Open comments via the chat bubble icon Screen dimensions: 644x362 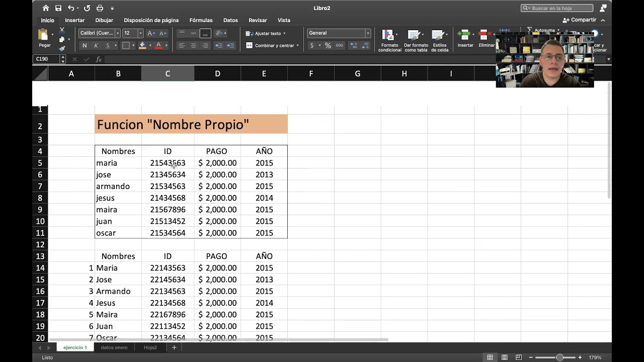603,8
